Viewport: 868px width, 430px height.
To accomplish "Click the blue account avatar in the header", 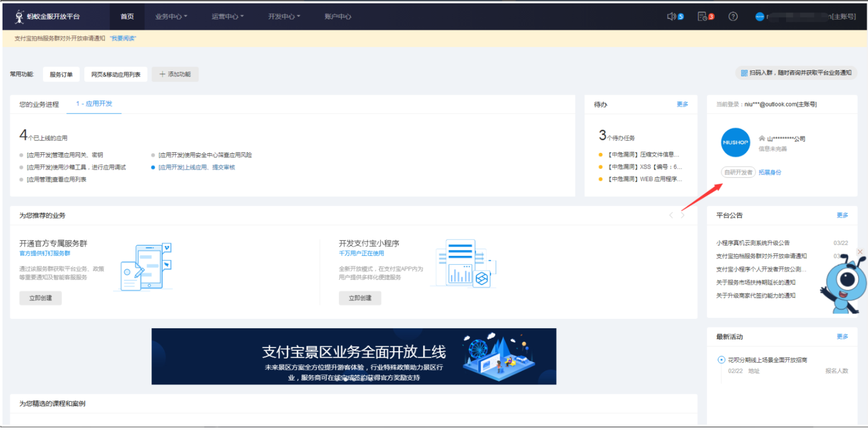I will point(759,16).
